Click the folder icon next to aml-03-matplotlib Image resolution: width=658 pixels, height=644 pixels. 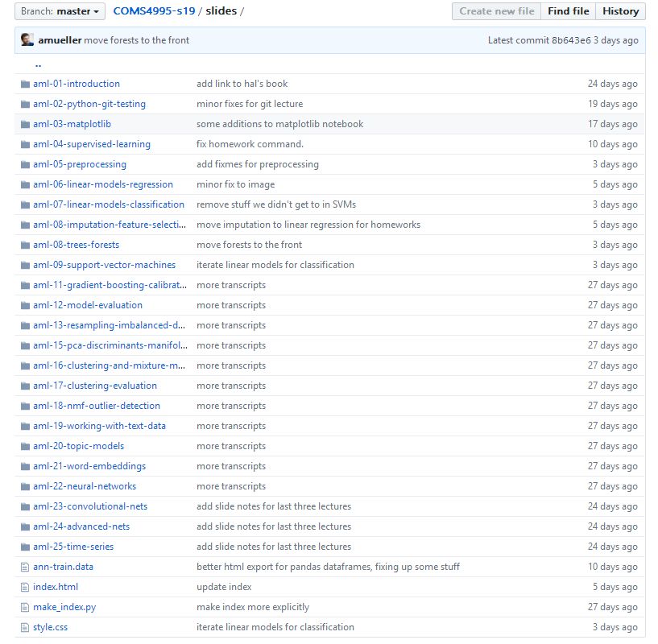(24, 124)
